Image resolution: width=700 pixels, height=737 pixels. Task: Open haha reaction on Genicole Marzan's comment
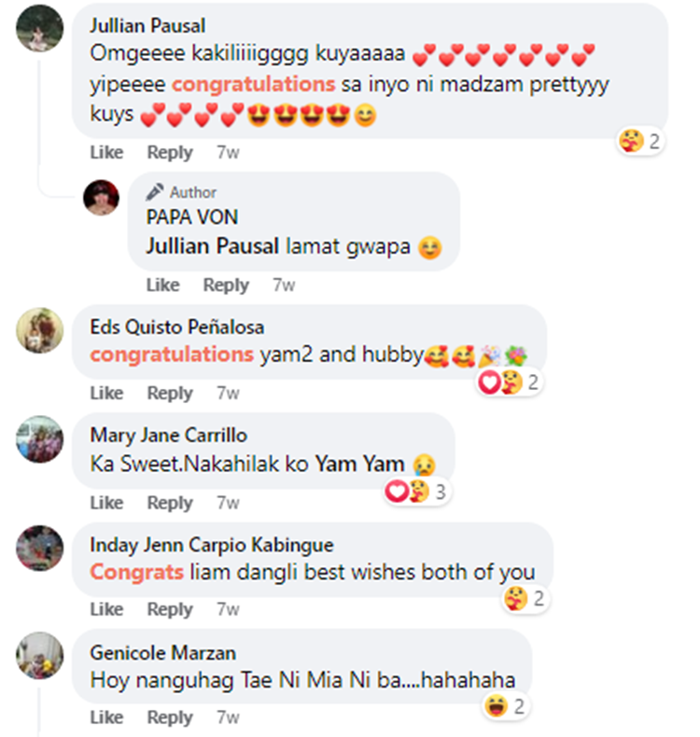505,706
